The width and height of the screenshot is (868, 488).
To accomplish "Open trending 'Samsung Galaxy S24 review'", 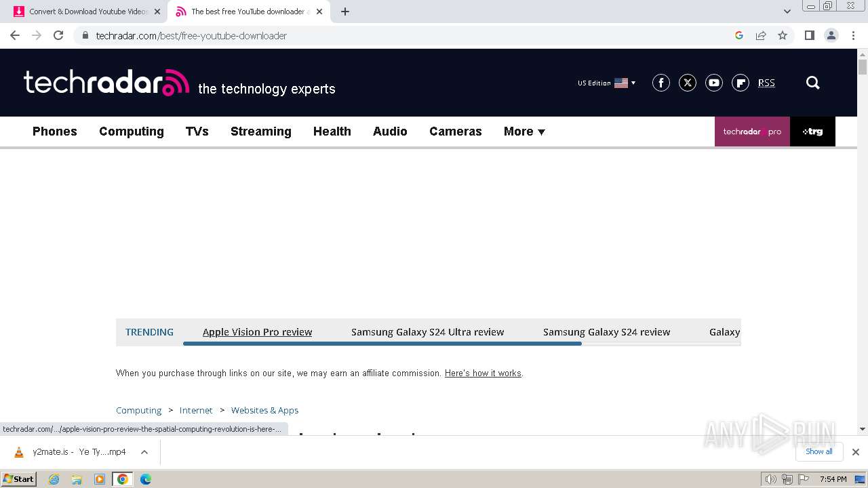I will [607, 332].
